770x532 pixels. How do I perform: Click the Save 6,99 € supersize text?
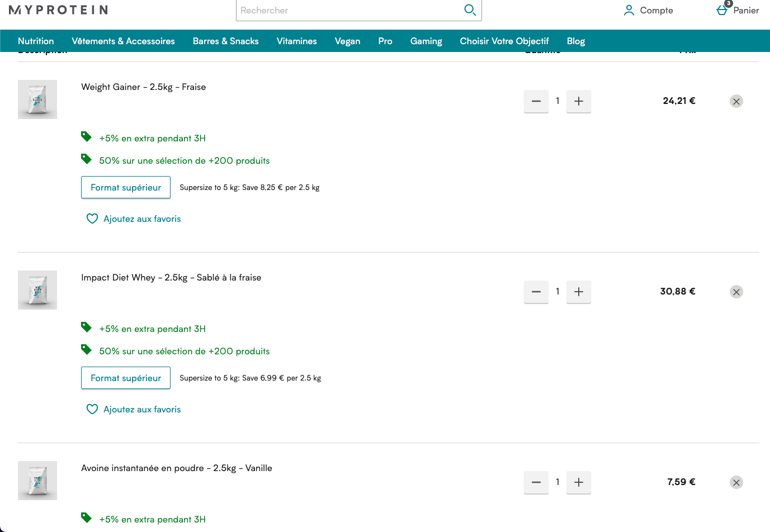click(251, 378)
